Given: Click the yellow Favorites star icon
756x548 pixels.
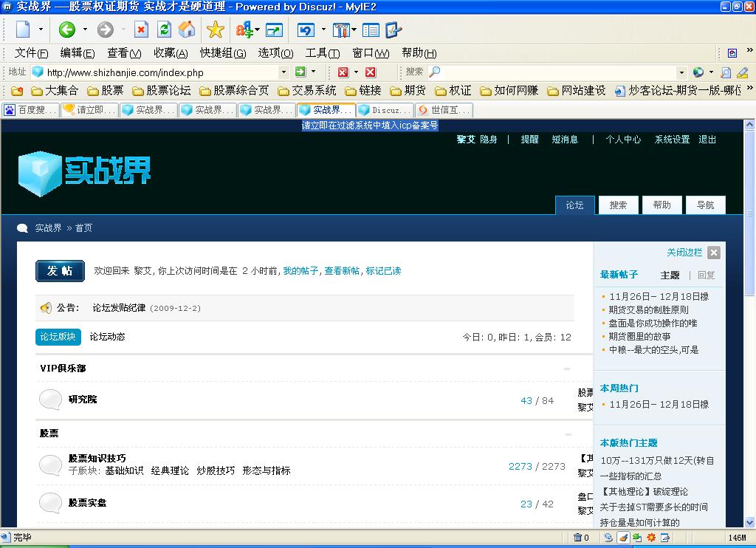Looking at the screenshot, I should 215,30.
